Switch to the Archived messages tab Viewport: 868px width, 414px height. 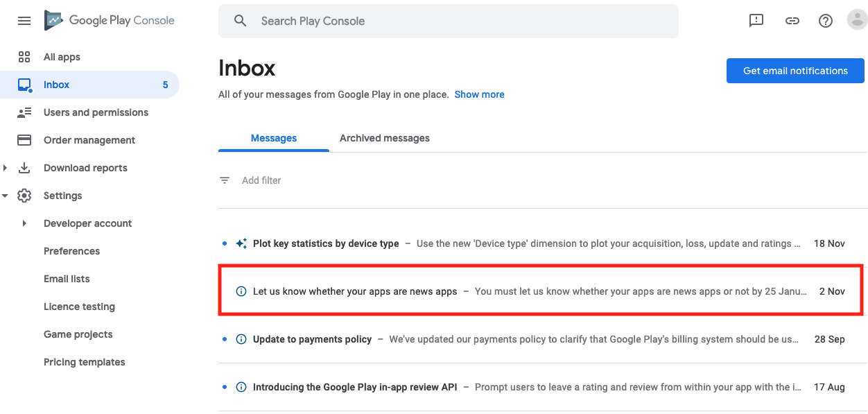(385, 138)
